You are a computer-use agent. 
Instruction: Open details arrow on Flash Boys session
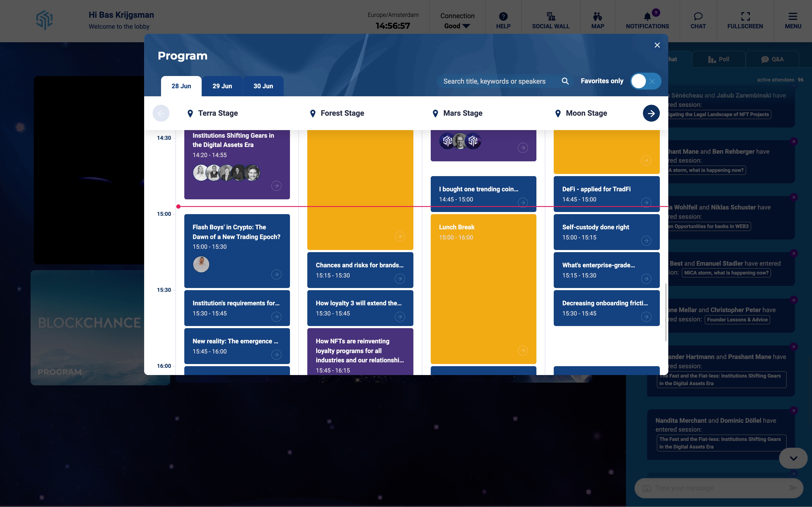(x=276, y=275)
